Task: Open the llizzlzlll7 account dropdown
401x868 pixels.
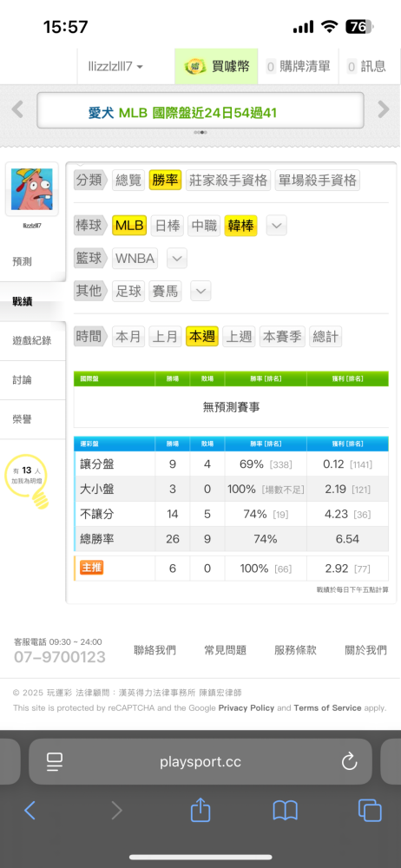Action: [x=115, y=67]
